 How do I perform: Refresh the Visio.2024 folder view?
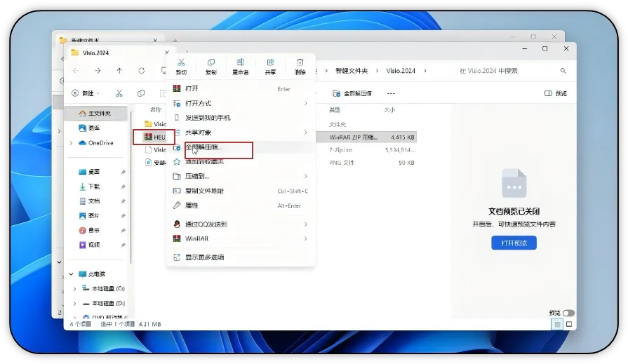pos(141,71)
